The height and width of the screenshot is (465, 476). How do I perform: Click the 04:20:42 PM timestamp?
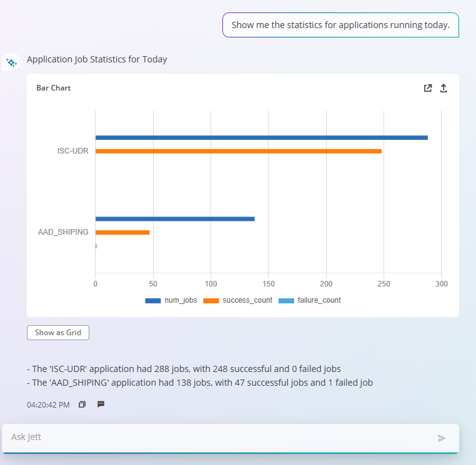48,404
